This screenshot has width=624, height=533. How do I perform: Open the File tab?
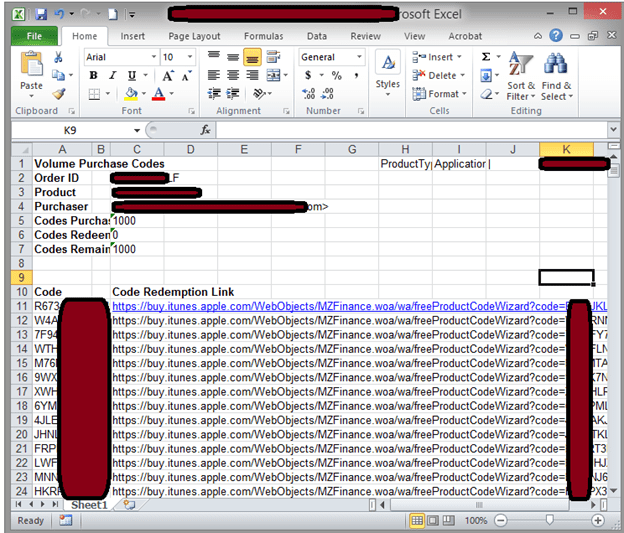click(34, 36)
